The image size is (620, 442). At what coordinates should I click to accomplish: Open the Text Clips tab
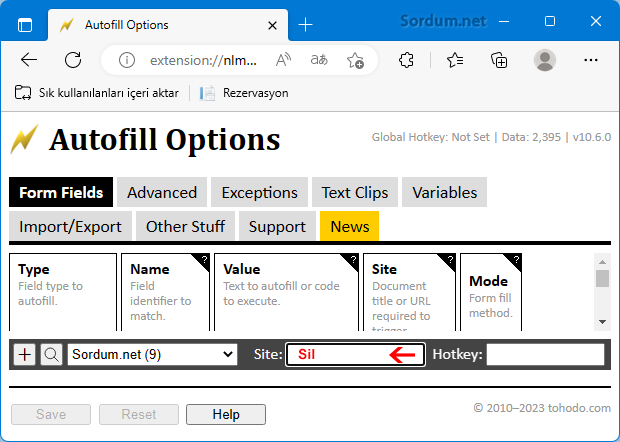coord(355,192)
